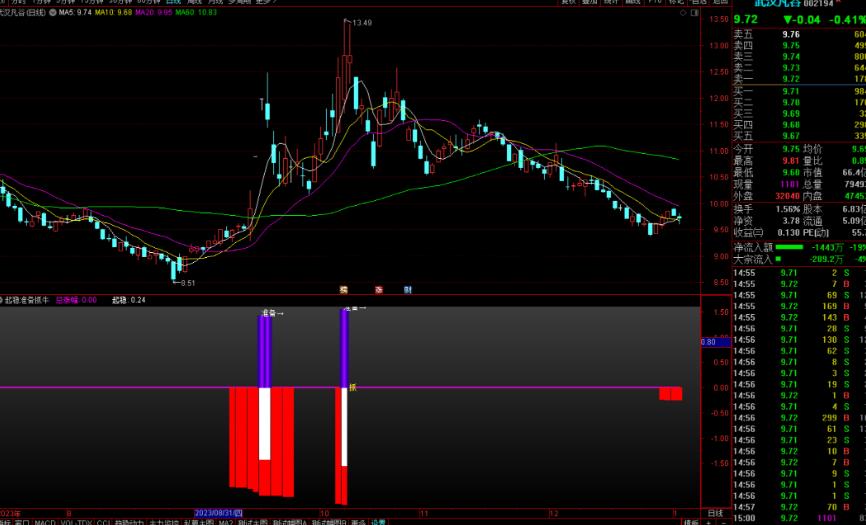Click the 今开 value 9.75
Image resolution: width=866 pixels, height=525 pixels.
click(791, 149)
